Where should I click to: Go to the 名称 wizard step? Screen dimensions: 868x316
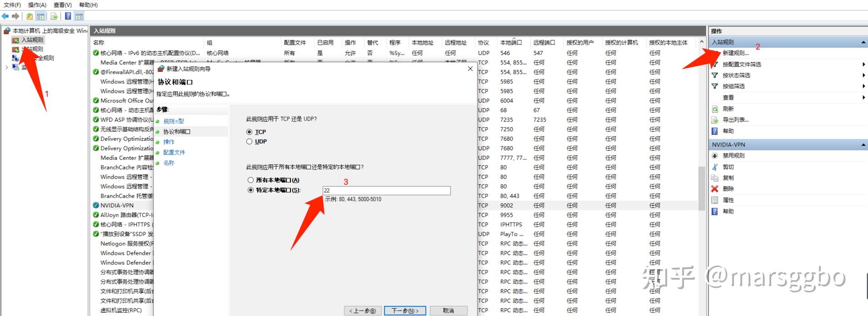[169, 163]
